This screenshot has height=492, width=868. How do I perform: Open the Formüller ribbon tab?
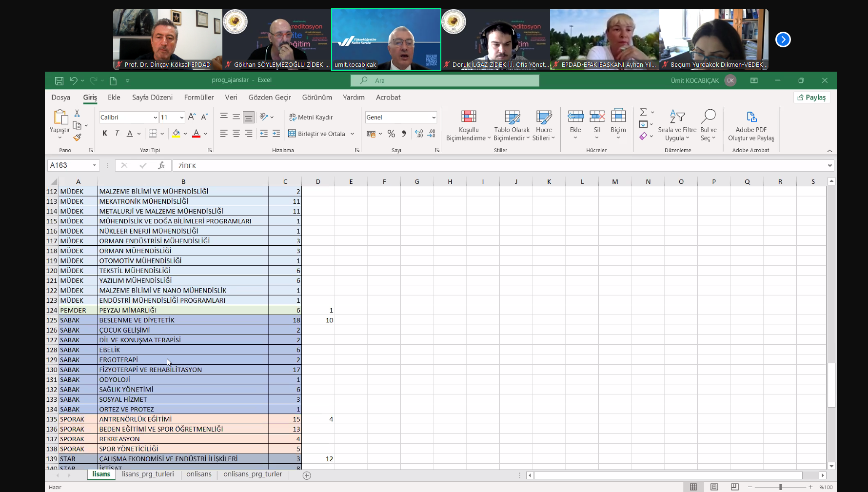pyautogui.click(x=199, y=98)
